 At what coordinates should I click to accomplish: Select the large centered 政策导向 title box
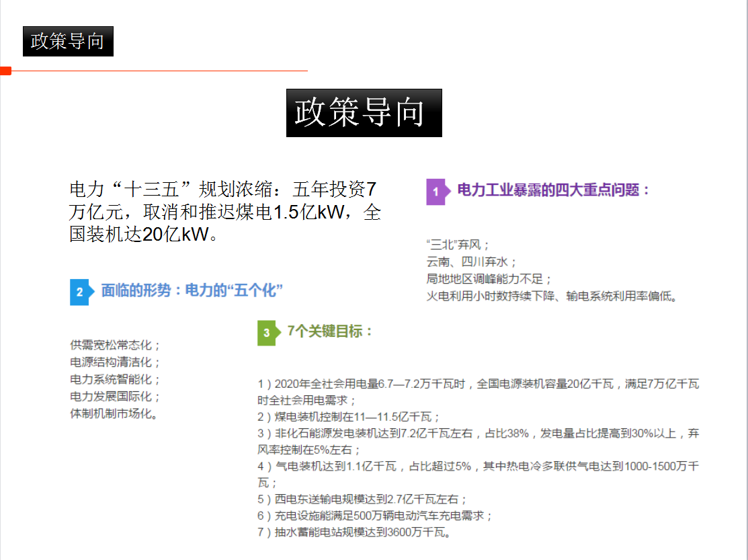[364, 113]
